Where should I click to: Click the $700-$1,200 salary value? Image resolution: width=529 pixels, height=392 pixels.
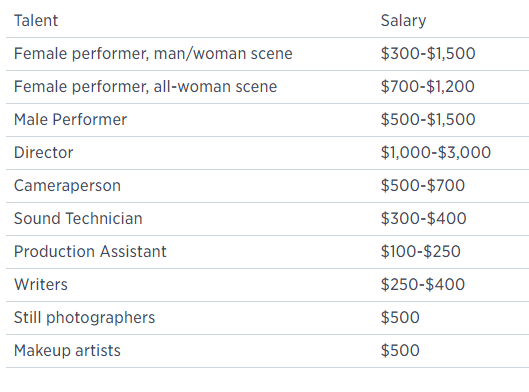click(x=428, y=87)
